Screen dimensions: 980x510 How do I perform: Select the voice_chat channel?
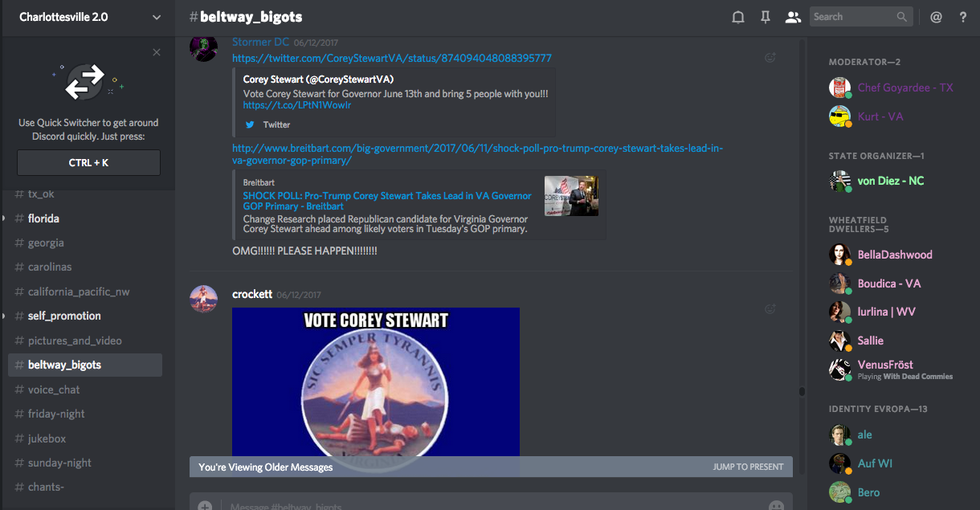(54, 390)
